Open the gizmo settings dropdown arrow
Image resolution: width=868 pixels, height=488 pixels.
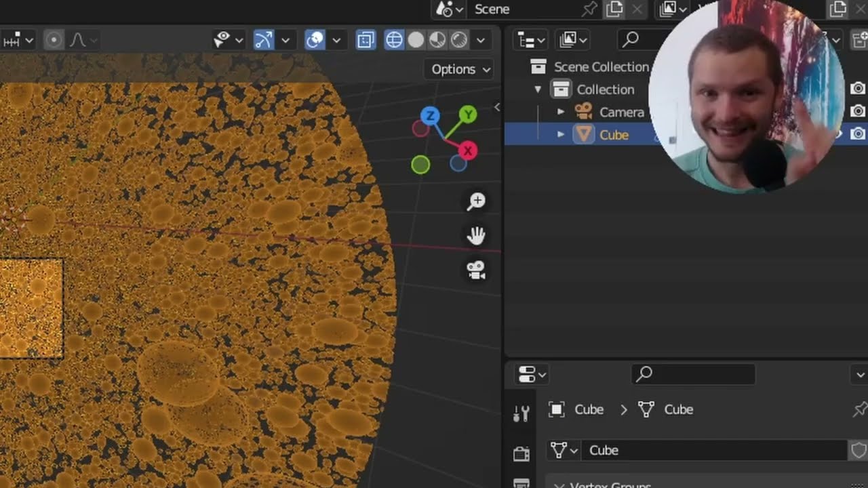pos(285,41)
